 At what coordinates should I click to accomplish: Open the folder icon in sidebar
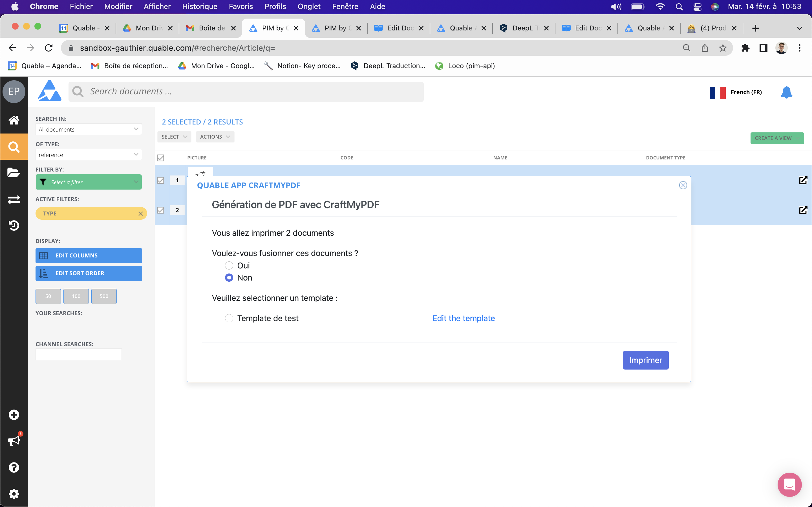click(x=14, y=173)
